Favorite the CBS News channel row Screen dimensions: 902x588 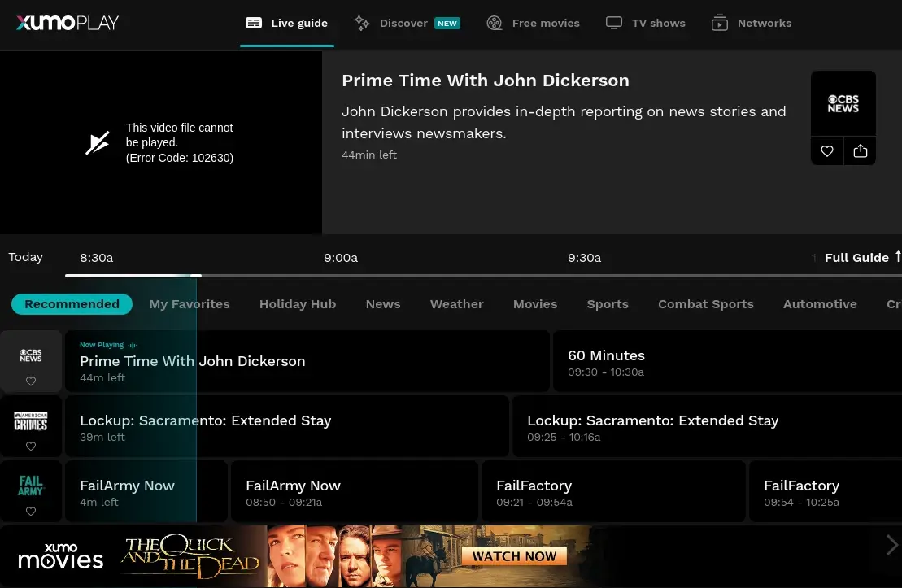coord(31,381)
